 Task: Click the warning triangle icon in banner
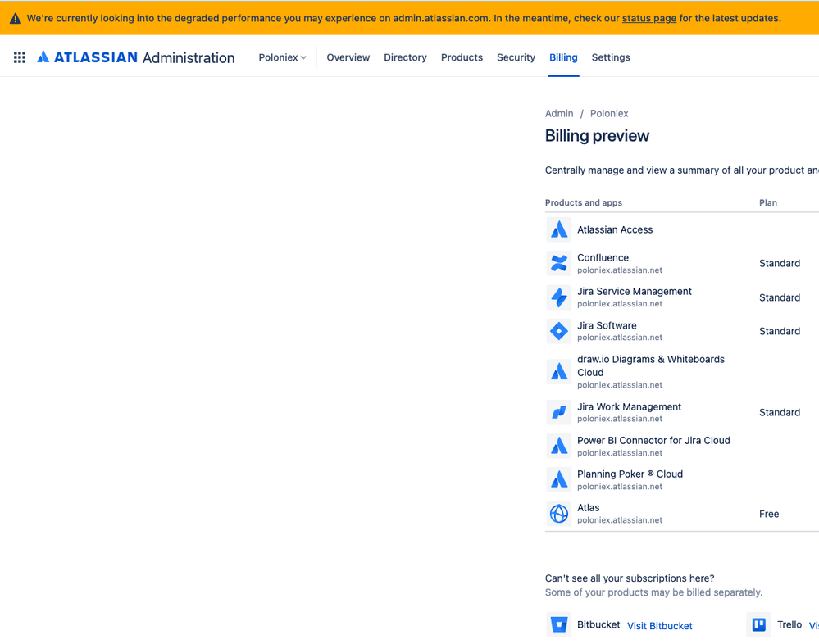pos(15,18)
